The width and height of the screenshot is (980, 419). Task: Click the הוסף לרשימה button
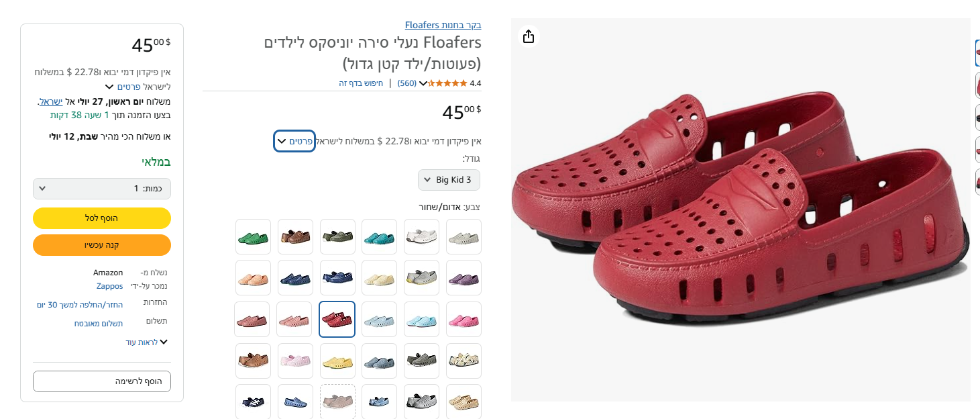tap(102, 381)
